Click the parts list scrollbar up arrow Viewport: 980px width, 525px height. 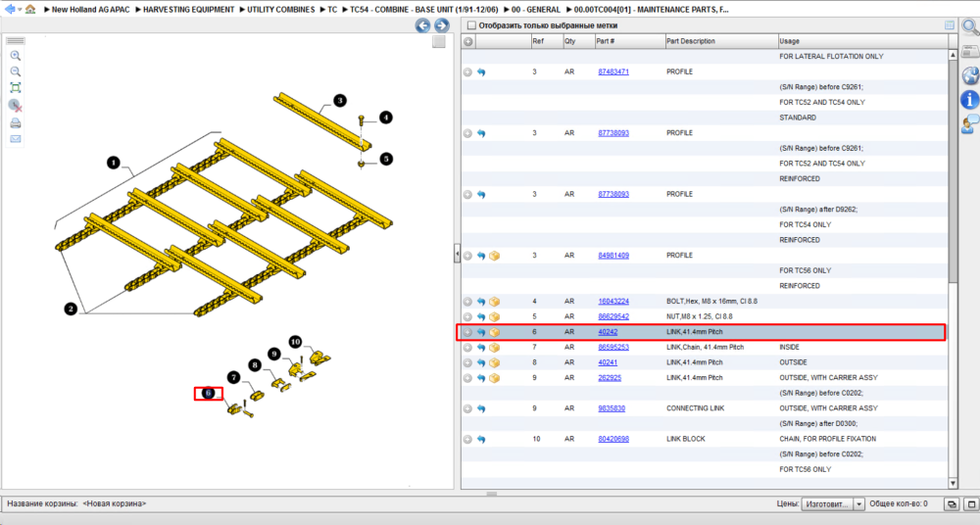coord(953,55)
